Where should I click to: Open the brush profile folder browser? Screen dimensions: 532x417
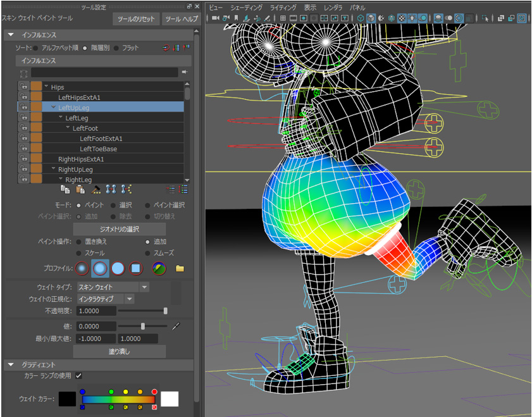(x=180, y=269)
